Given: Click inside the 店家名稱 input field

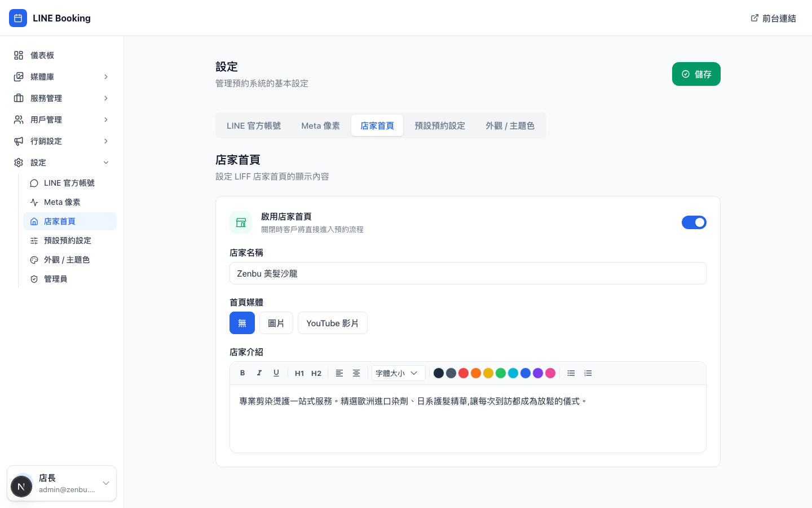Looking at the screenshot, I should pos(468,273).
